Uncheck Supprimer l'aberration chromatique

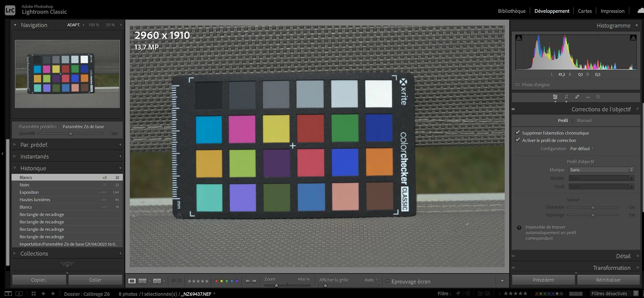tap(517, 133)
